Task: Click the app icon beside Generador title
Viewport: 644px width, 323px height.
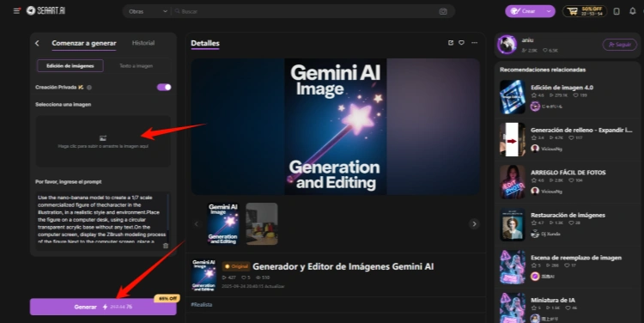Action: coord(204,276)
